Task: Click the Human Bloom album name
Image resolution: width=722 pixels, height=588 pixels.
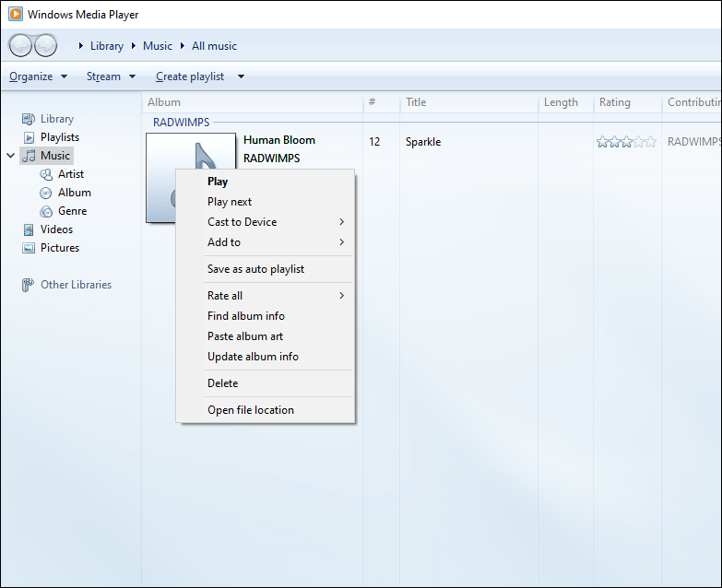Action: point(279,140)
